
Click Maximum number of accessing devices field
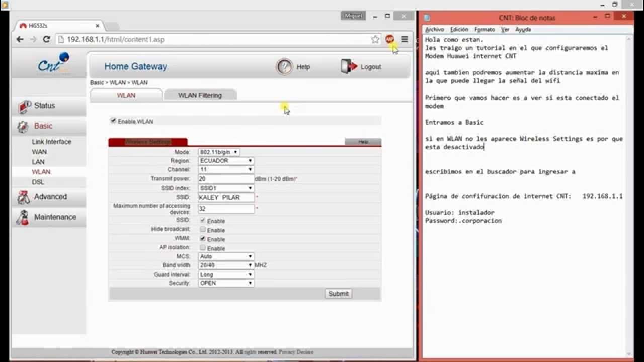point(226,209)
